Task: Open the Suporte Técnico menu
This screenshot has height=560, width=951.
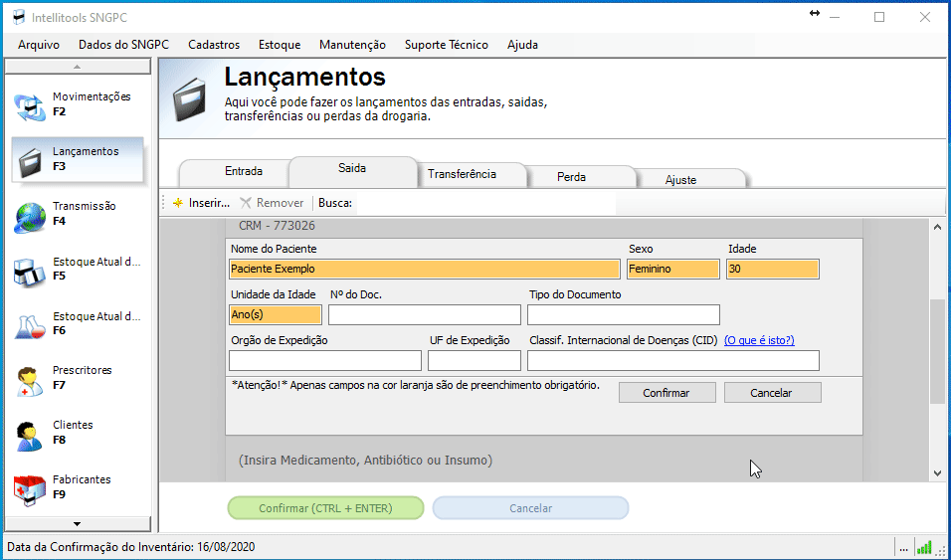Action: [x=447, y=45]
